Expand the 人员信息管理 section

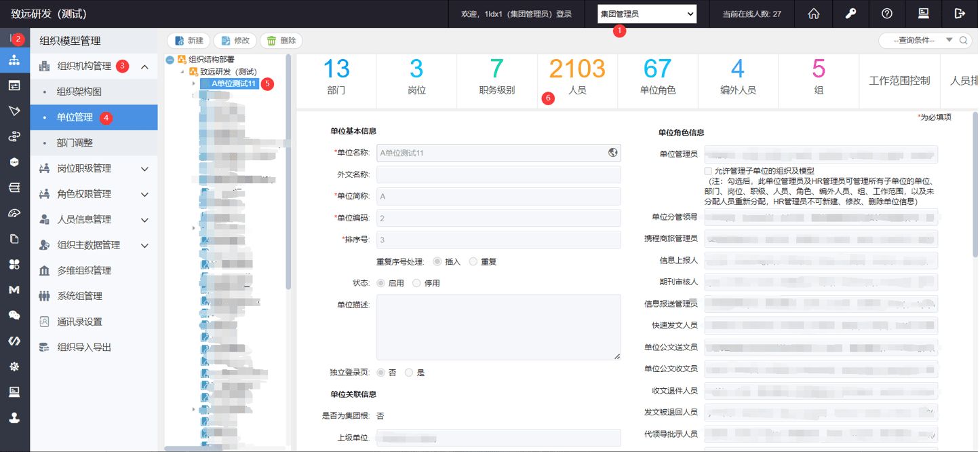(x=145, y=220)
